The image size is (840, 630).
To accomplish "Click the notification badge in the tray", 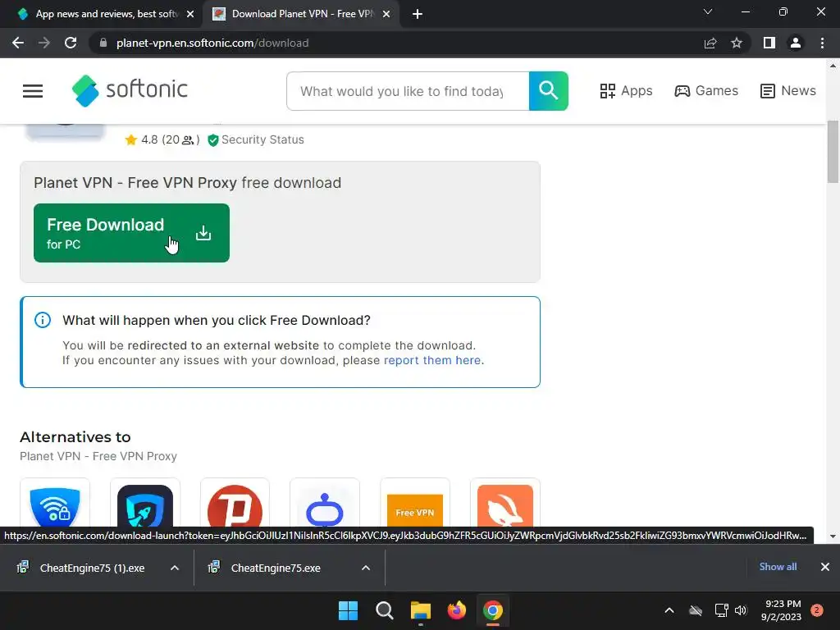I will [x=817, y=609].
